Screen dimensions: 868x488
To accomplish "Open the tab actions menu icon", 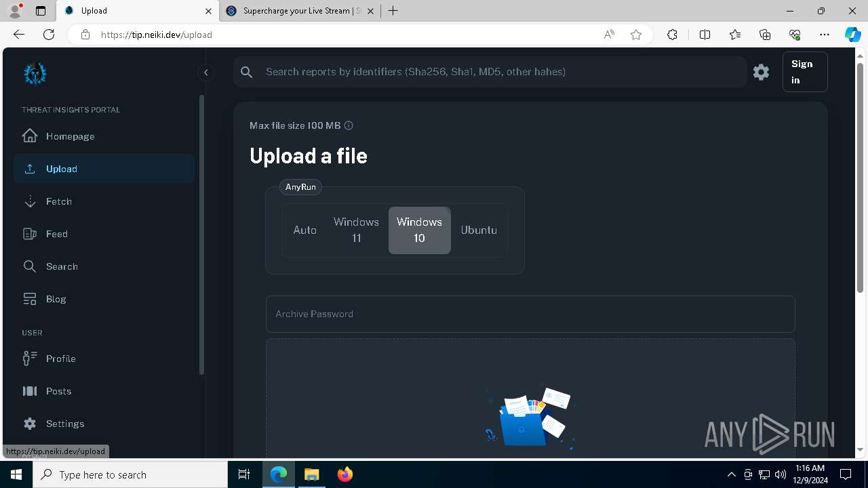I will point(41,11).
